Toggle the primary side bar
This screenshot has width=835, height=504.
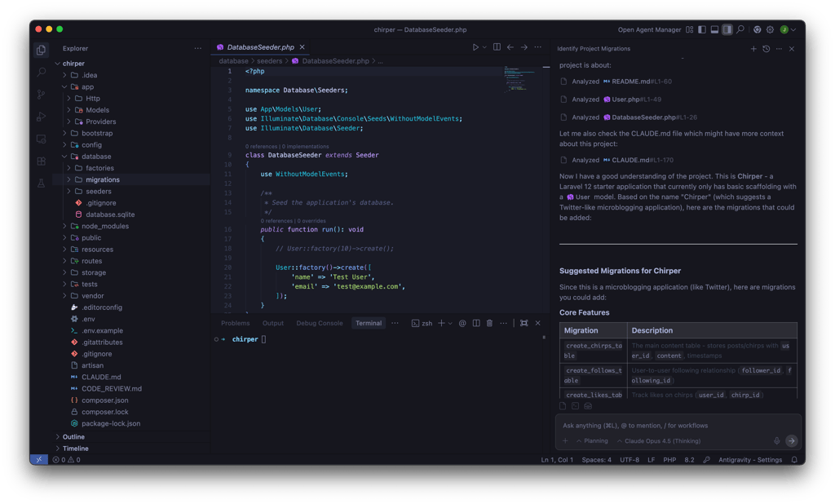coord(702,30)
